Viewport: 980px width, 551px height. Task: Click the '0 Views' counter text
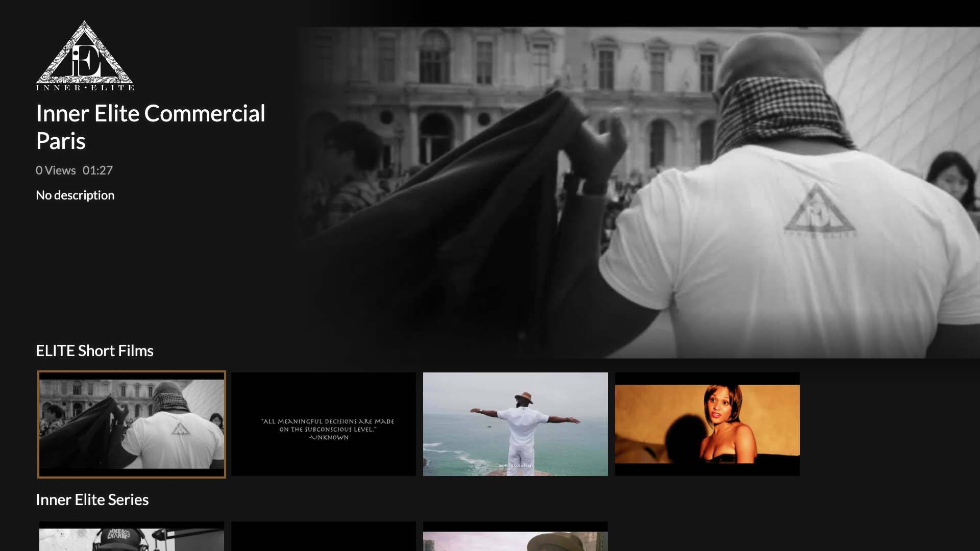[x=56, y=170]
